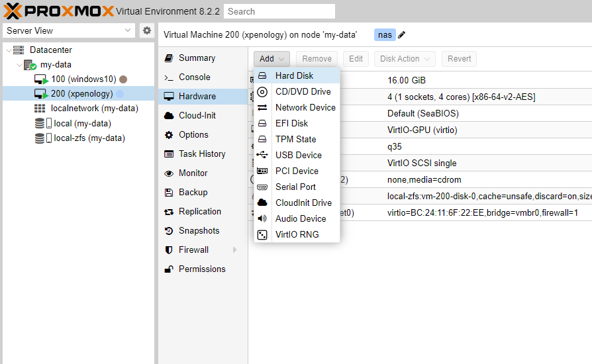Viewport: 592px width, 364px height.
Task: Collapse the Datacenter tree node
Action: point(9,50)
